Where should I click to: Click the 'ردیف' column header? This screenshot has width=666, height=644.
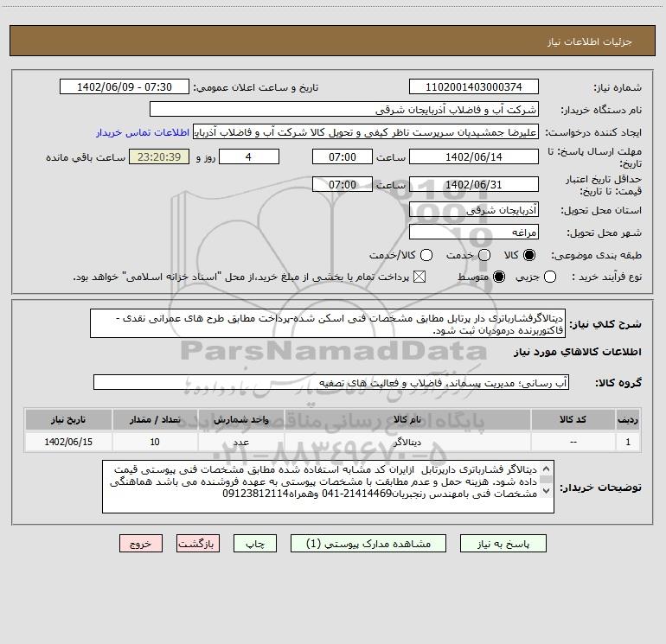[x=628, y=419]
